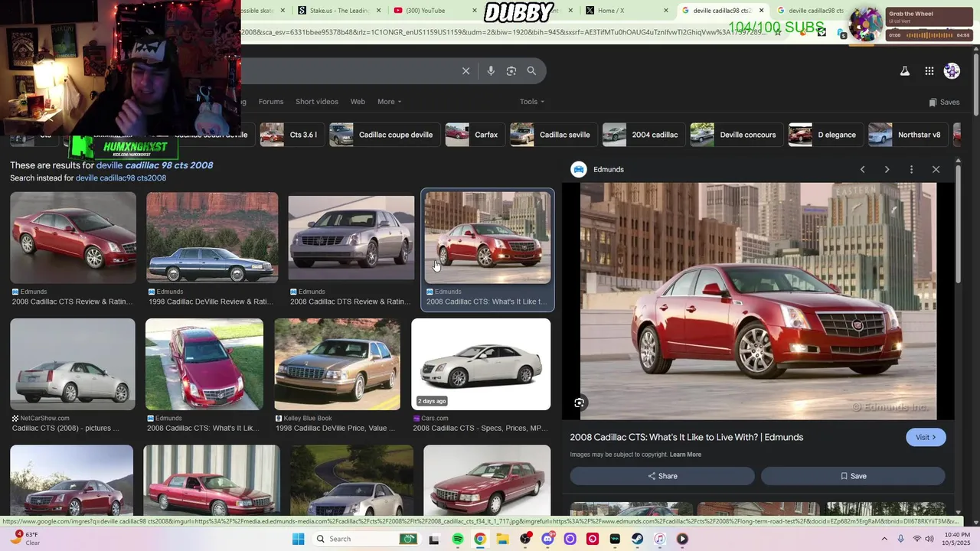980x551 pixels.
Task: Click the Edmunds source icon in preview header
Action: point(579,169)
